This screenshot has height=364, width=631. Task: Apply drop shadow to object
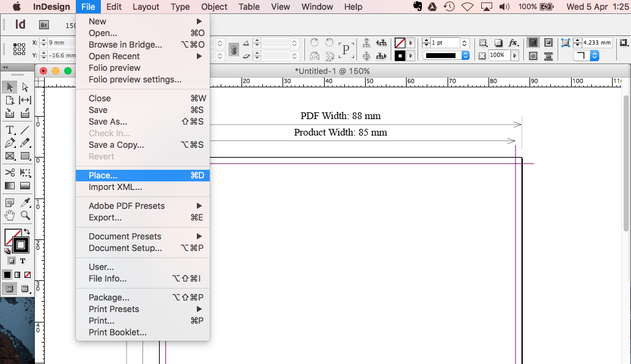pos(498,43)
